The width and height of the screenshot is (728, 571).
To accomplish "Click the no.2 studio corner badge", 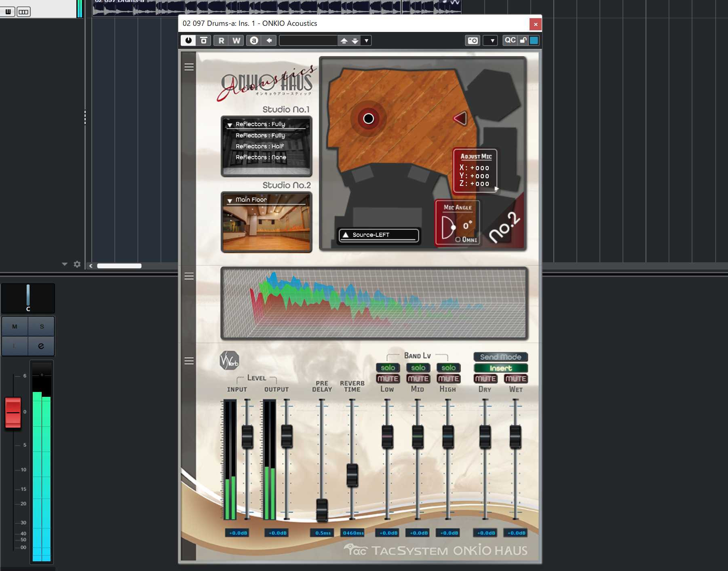I will [x=504, y=227].
